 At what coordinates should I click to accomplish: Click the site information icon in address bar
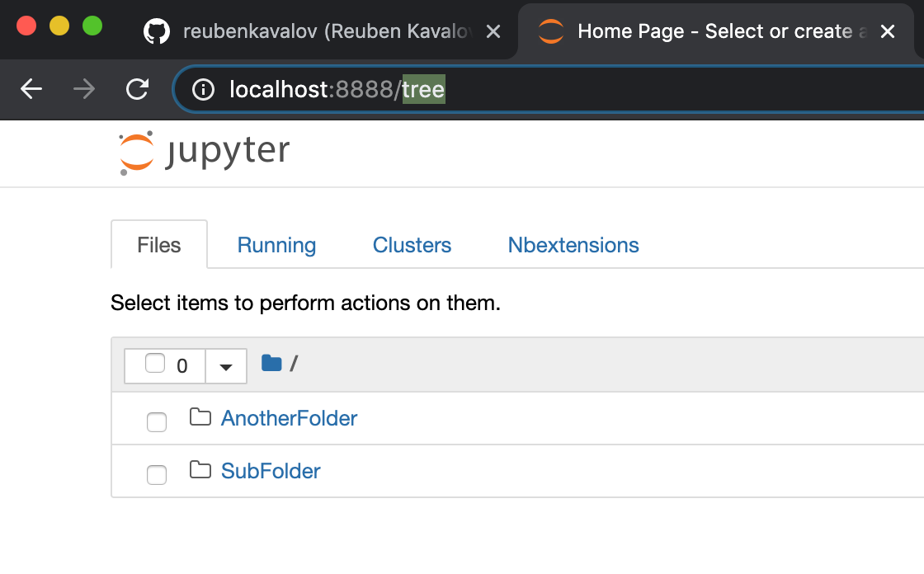coord(203,90)
